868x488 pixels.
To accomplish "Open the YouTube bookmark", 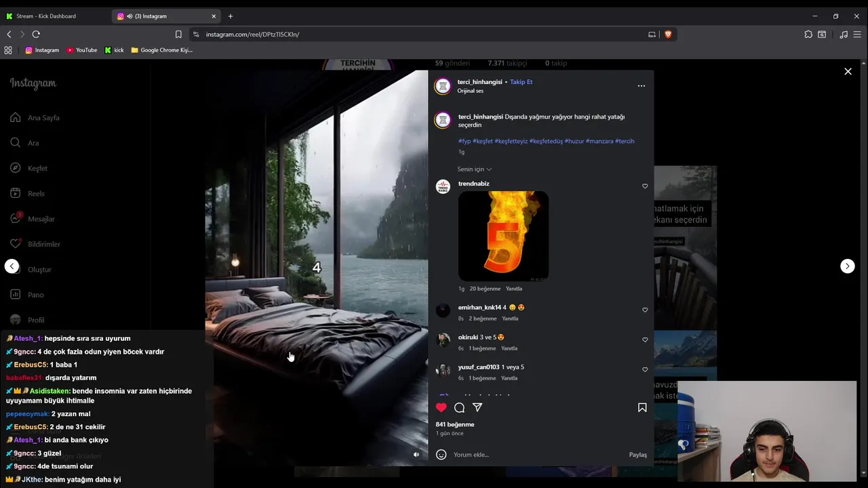I will pyautogui.click(x=82, y=50).
